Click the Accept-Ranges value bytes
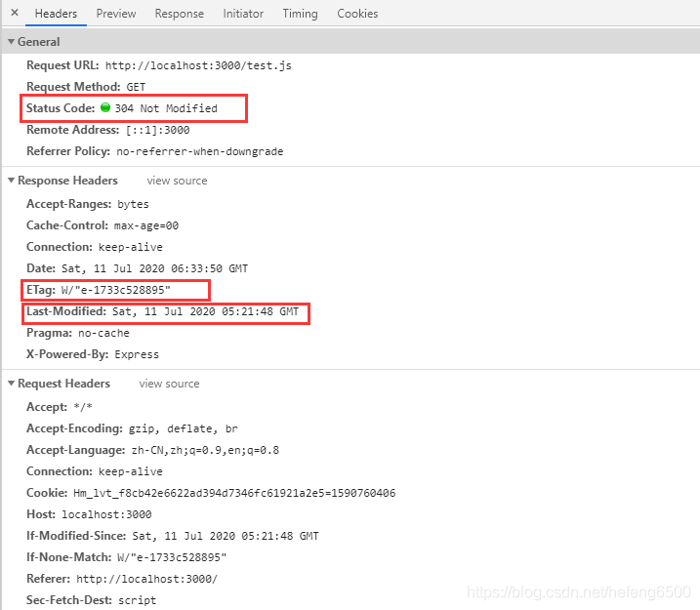 [x=133, y=204]
